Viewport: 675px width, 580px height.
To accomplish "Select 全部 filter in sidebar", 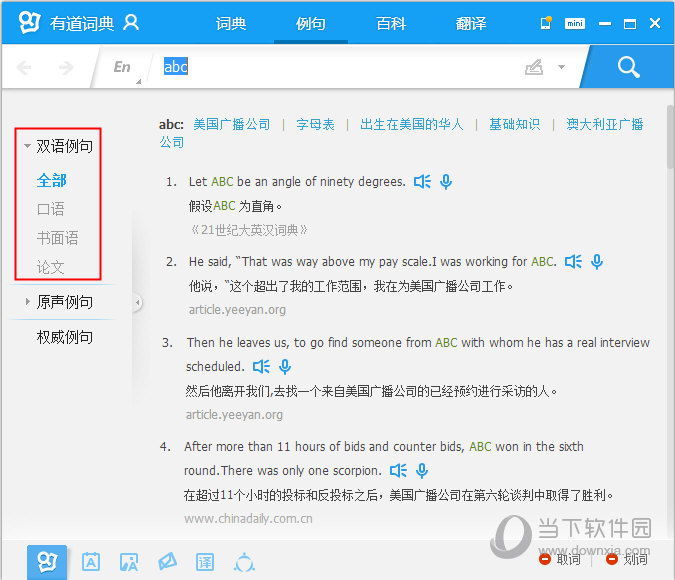I will pyautogui.click(x=52, y=180).
